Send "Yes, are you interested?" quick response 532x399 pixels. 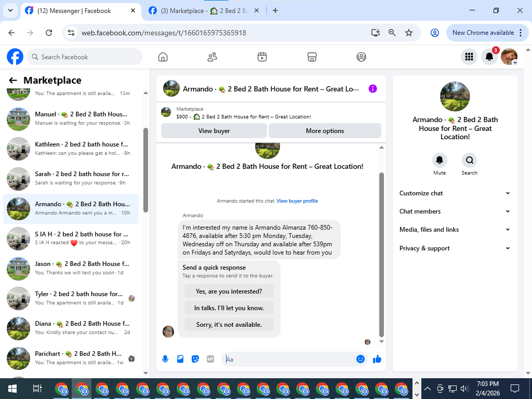click(x=229, y=291)
